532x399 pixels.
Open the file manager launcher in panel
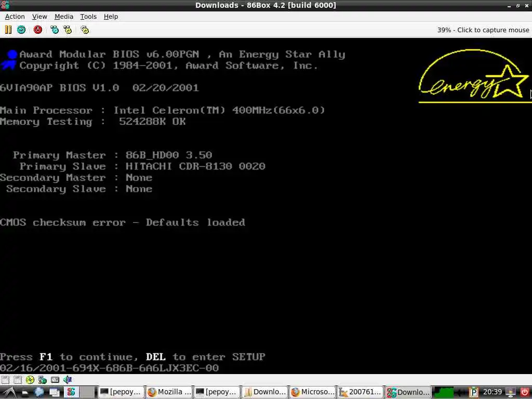click(25, 393)
